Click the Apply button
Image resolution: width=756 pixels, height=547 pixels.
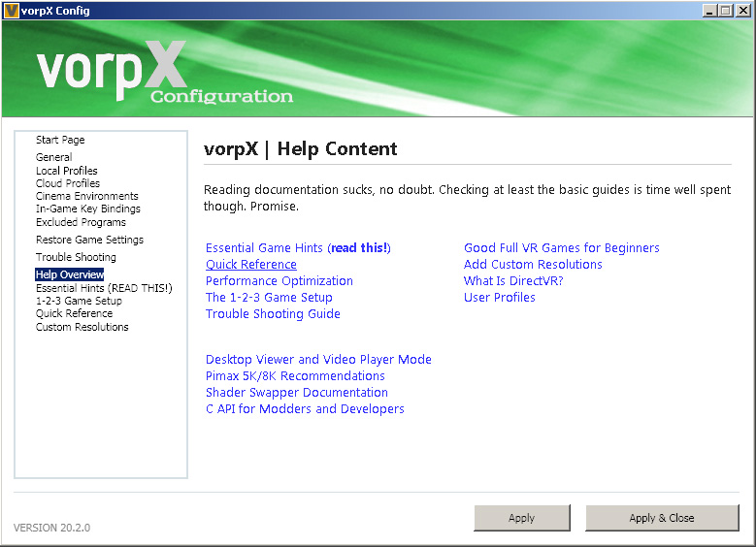(x=522, y=518)
